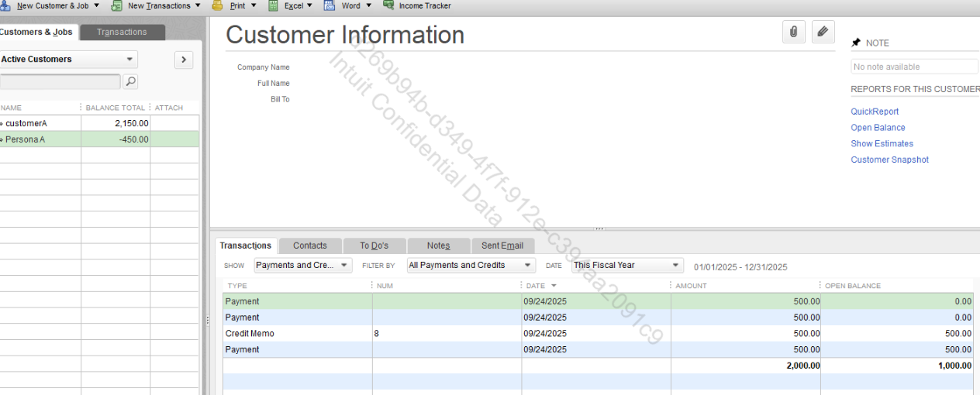This screenshot has width=980, height=395.
Task: Expand the customer list with the arrow button
Action: pyautogui.click(x=184, y=60)
